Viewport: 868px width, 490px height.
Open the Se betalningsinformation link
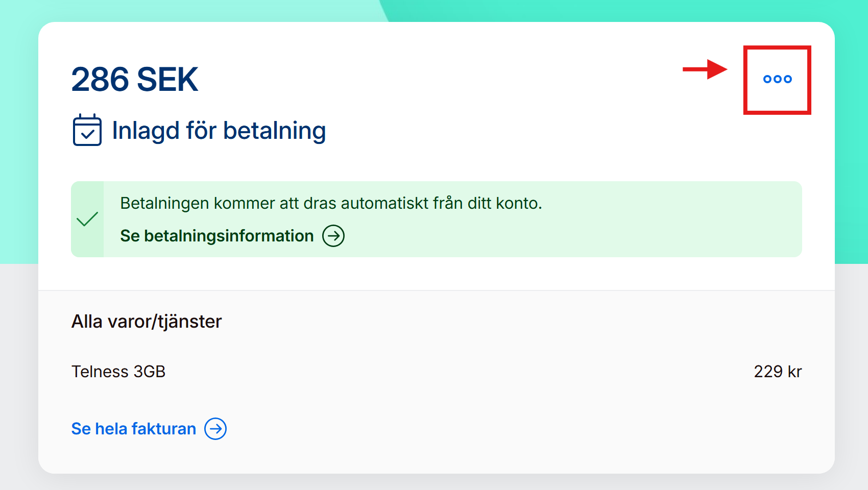(217, 236)
